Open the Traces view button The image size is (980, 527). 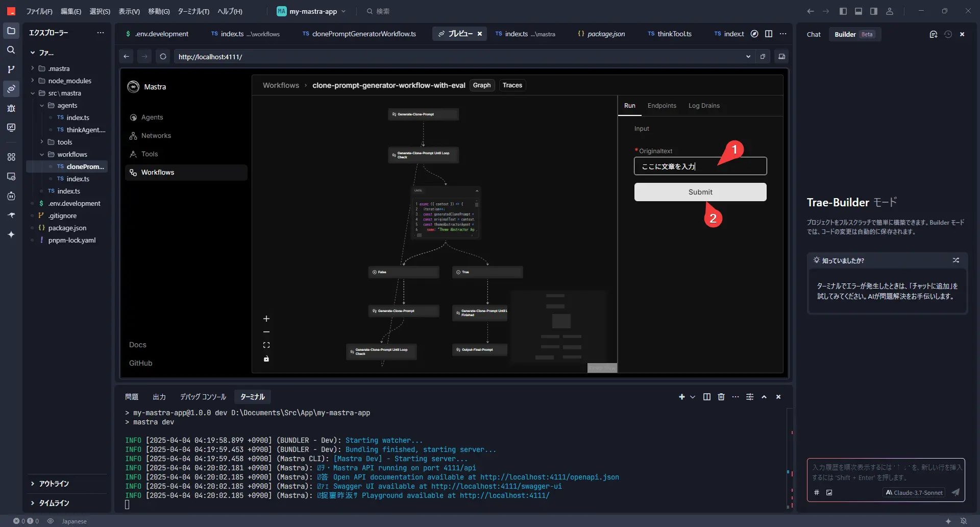tap(512, 85)
